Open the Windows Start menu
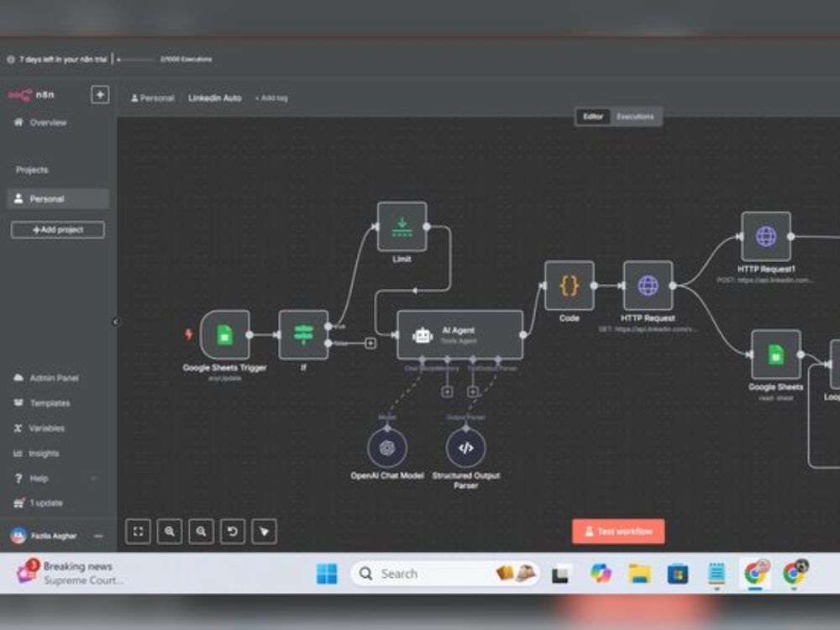The height and width of the screenshot is (630, 840). coord(327,574)
